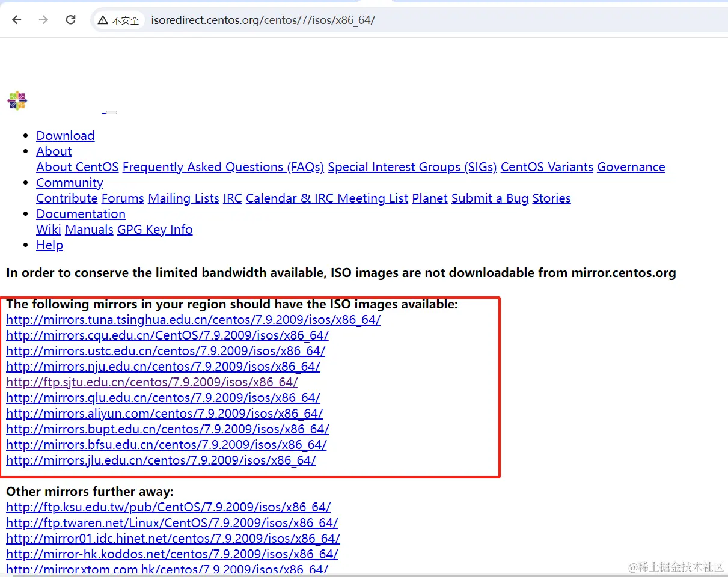Open Calendar & IRC Meeting List
This screenshot has height=577, width=728.
pos(327,198)
